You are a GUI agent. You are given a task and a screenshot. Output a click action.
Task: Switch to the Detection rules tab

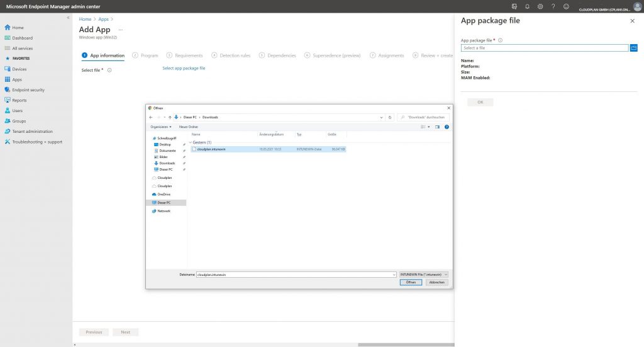[x=231, y=55]
